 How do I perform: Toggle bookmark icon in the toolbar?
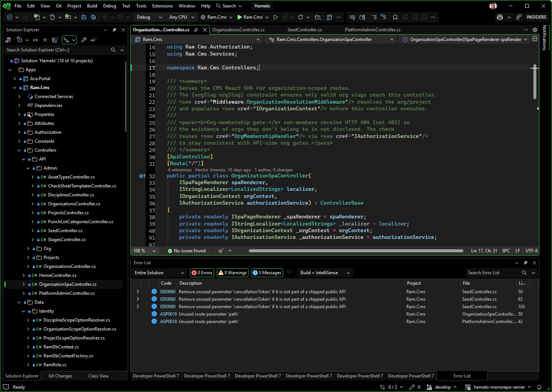pyautogui.click(x=395, y=17)
